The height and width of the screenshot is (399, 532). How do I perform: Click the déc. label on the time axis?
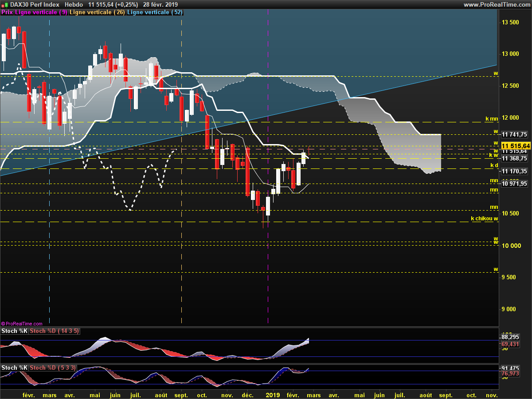pos(248,395)
